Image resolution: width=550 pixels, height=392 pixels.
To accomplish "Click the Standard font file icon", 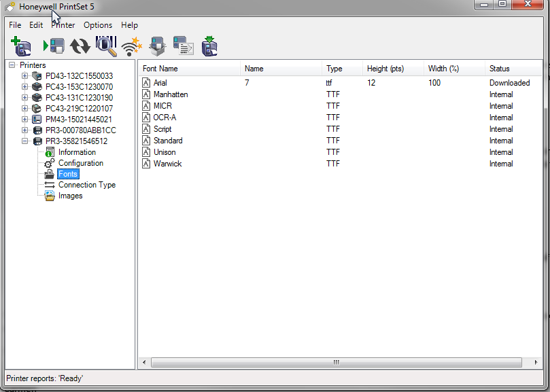I will coord(146,141).
